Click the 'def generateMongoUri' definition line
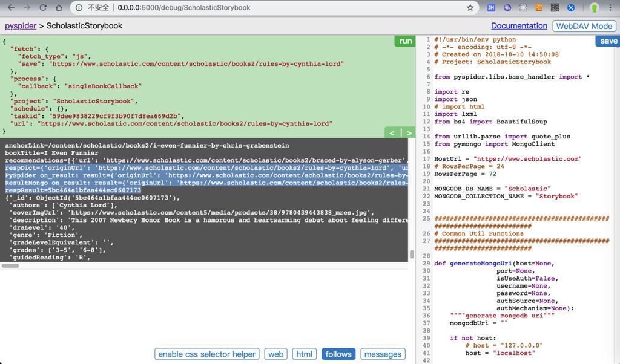The height and width of the screenshot is (364, 620). pyautogui.click(x=494, y=264)
